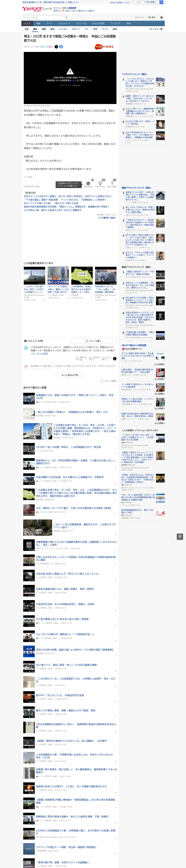The image size is (186, 868).
Task: Open the トピックス一覧 link
Action: pos(155,29)
